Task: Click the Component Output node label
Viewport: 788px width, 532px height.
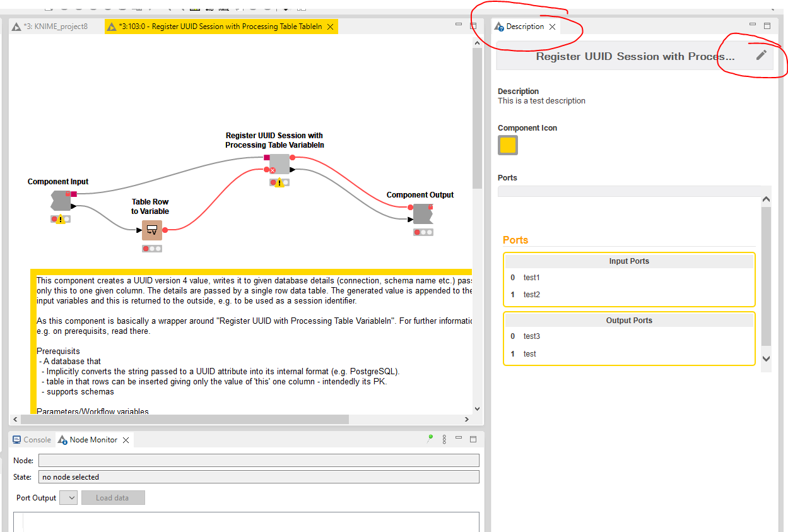Action: click(420, 195)
